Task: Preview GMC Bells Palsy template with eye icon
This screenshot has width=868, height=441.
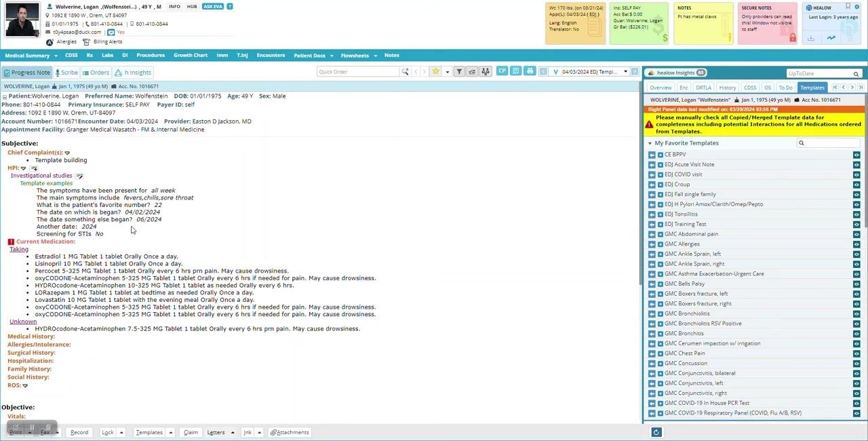Action: pyautogui.click(x=856, y=284)
